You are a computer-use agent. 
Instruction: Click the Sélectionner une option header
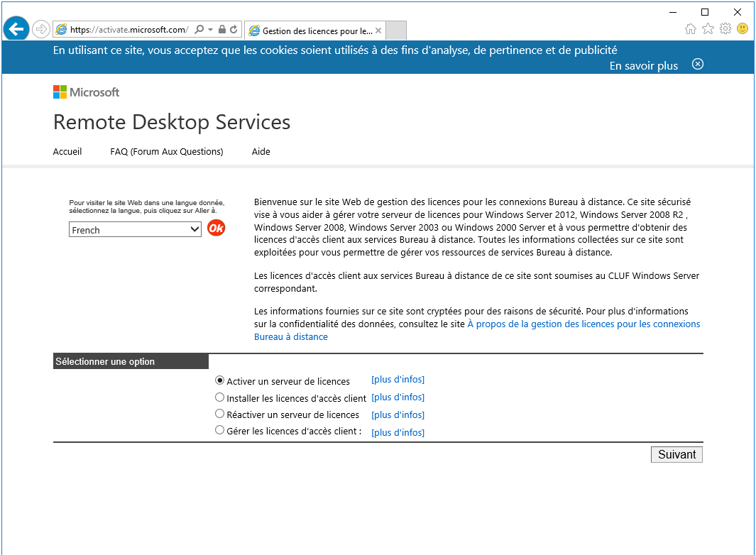tap(131, 361)
